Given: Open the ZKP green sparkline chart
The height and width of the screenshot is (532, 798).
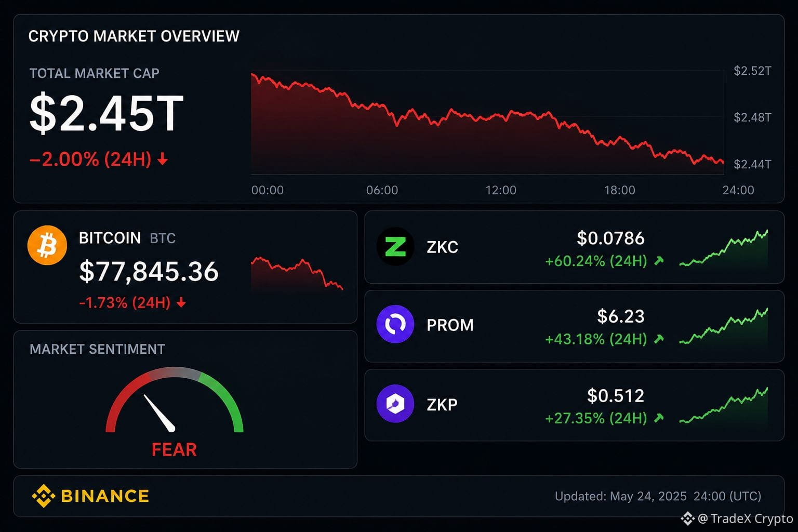Looking at the screenshot, I should pos(724,406).
